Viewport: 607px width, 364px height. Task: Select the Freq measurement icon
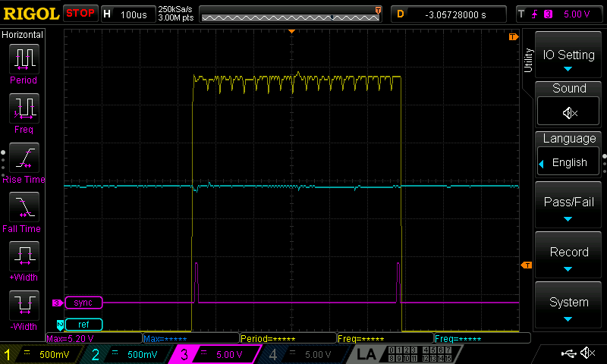pyautogui.click(x=23, y=108)
